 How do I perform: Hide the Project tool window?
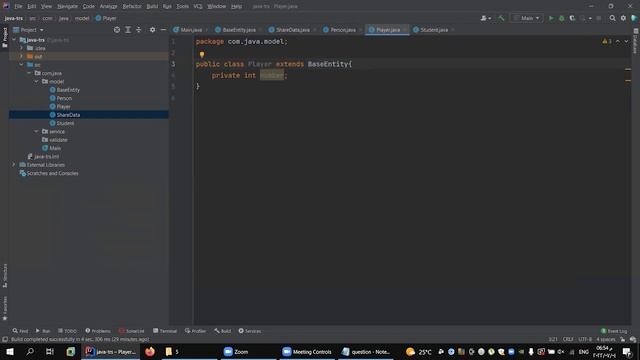tap(163, 30)
